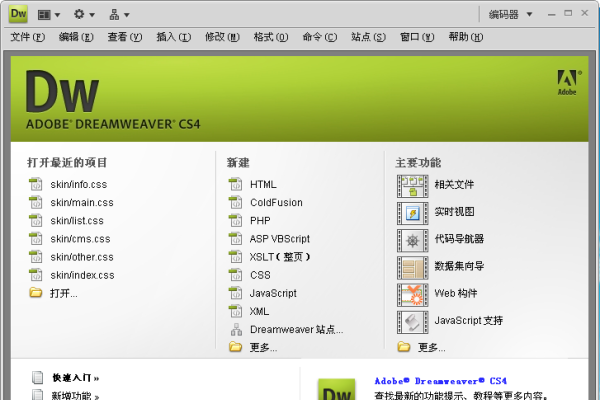
Task: Open recent file skin/index.css
Action: pos(82,275)
